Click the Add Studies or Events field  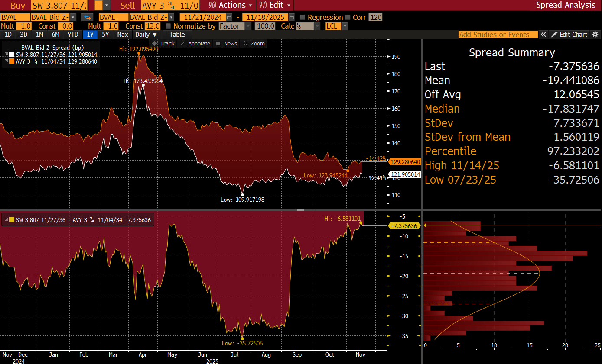(498, 35)
